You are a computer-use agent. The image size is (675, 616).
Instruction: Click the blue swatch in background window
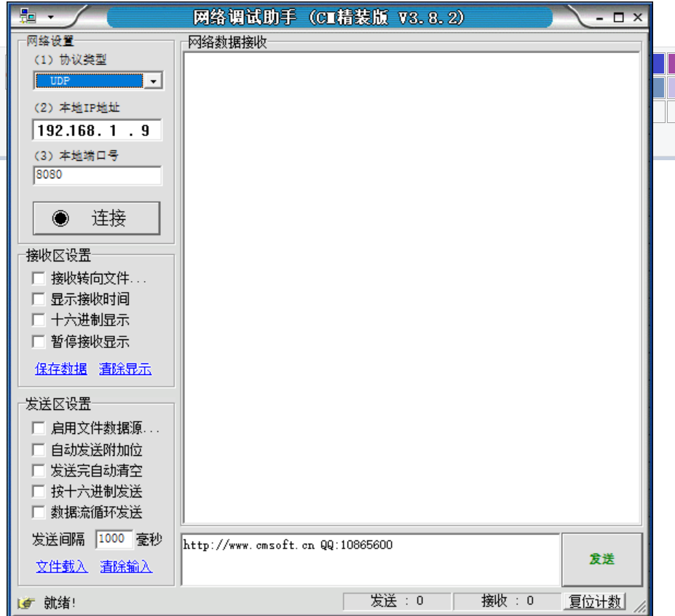click(x=659, y=63)
